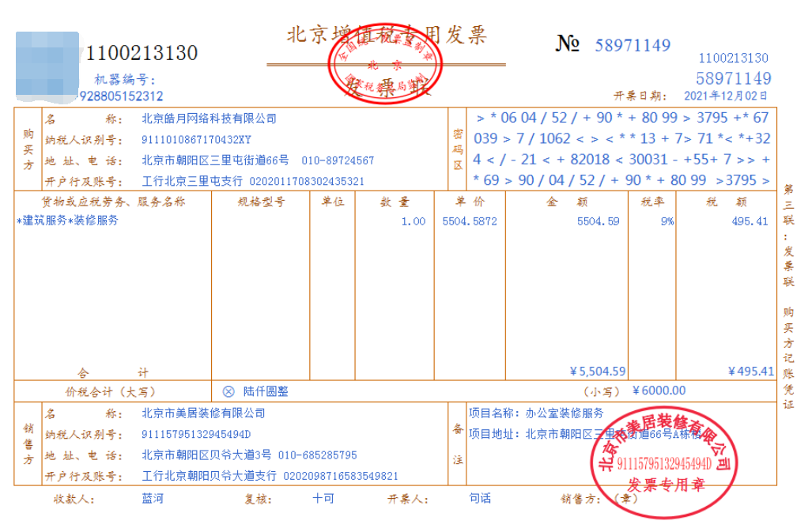Select the total amount ¥5,504.59
The height and width of the screenshot is (532, 812).
coord(598,371)
